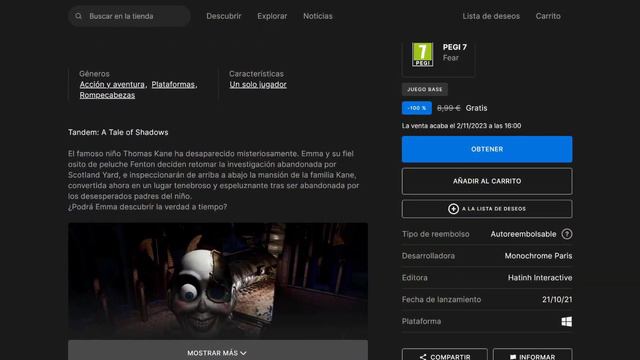Click the 'Monochrome Paris' developer name
This screenshot has height=360, width=640.
[x=538, y=256]
